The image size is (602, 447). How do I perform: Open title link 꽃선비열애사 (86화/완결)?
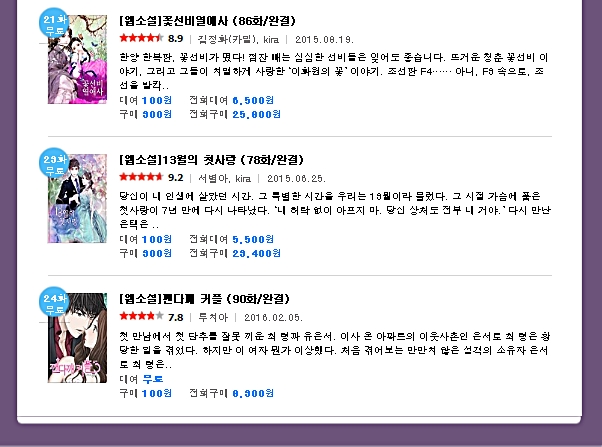[x=207, y=21]
